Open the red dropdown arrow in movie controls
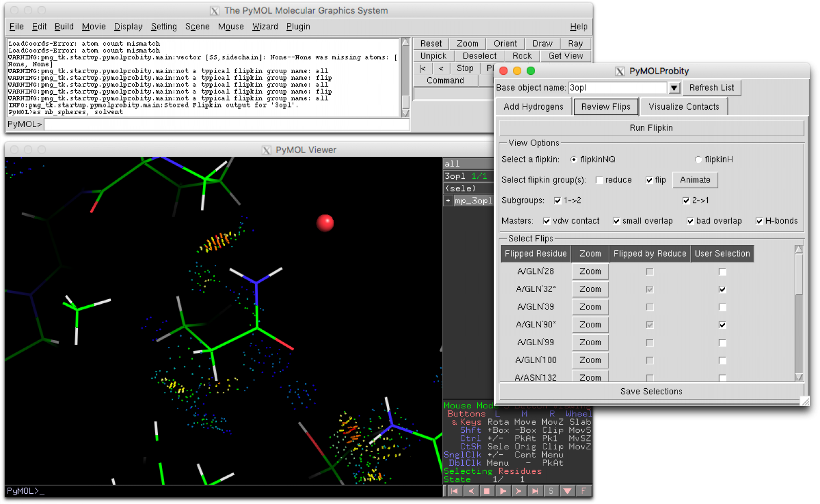The width and height of the screenshot is (820, 504). point(568,491)
